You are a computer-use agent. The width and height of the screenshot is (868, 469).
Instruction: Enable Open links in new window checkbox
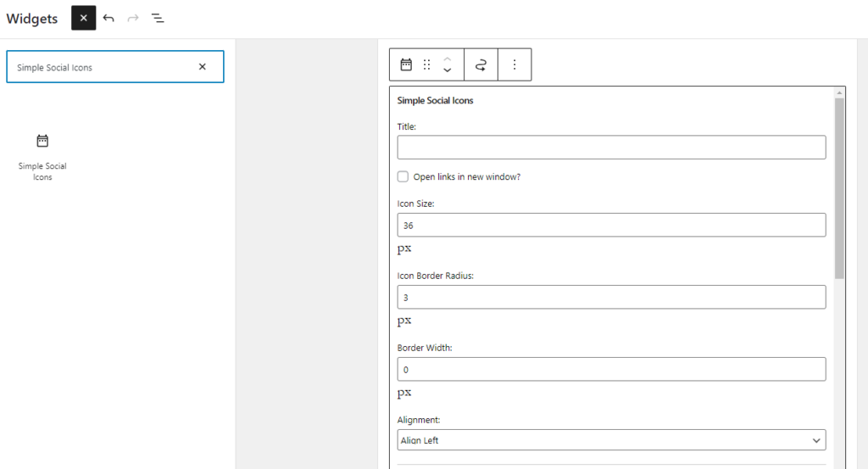pyautogui.click(x=403, y=176)
